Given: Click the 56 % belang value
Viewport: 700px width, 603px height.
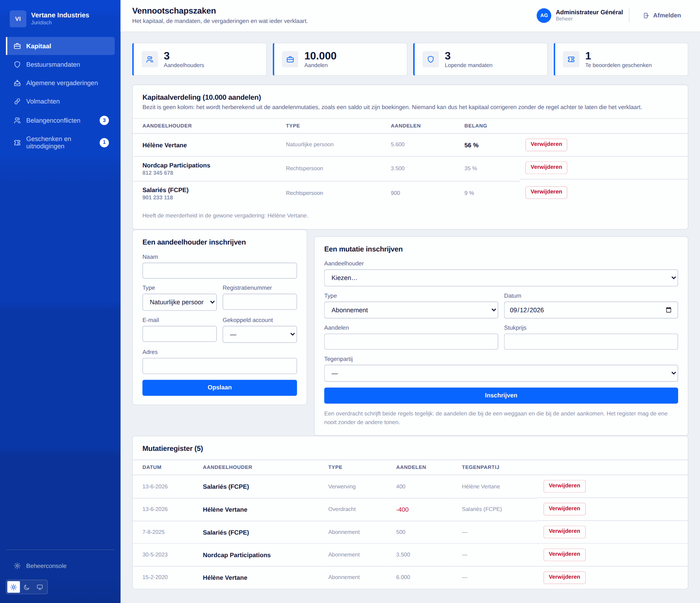Looking at the screenshot, I should pyautogui.click(x=471, y=145).
